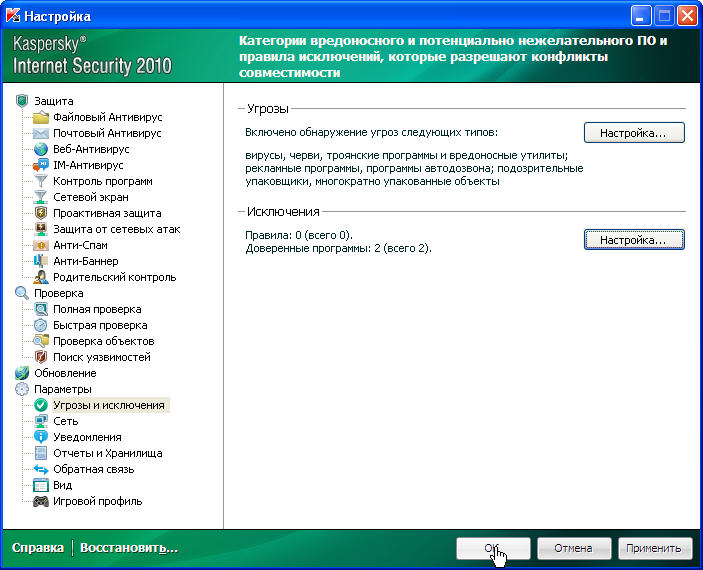Click the Почтовый Антивирус envelope icon

pyautogui.click(x=40, y=133)
